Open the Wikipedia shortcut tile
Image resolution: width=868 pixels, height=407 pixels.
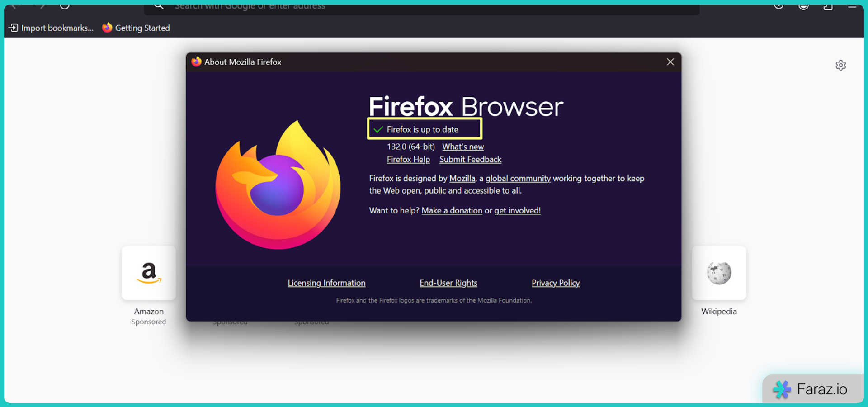[x=719, y=273]
